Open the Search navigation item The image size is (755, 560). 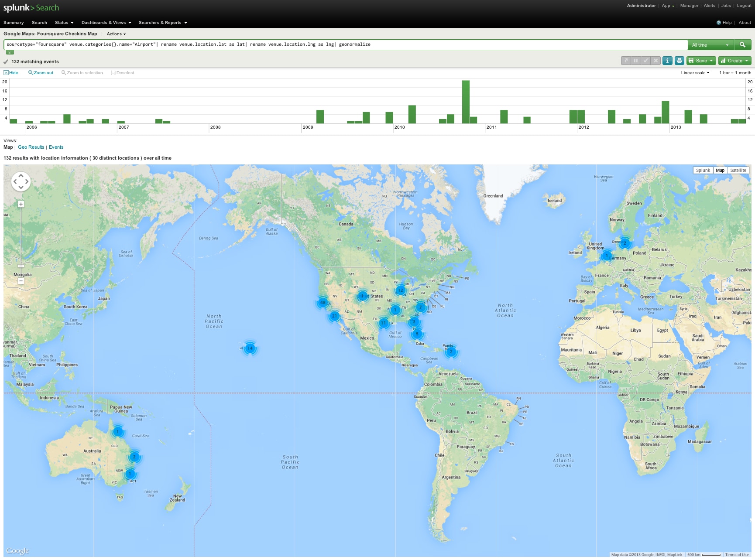(39, 23)
